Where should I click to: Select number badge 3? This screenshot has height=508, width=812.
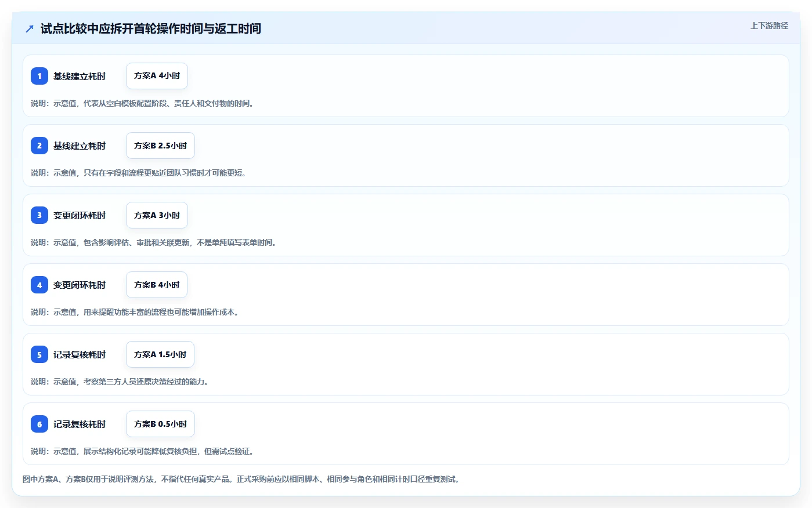point(39,215)
